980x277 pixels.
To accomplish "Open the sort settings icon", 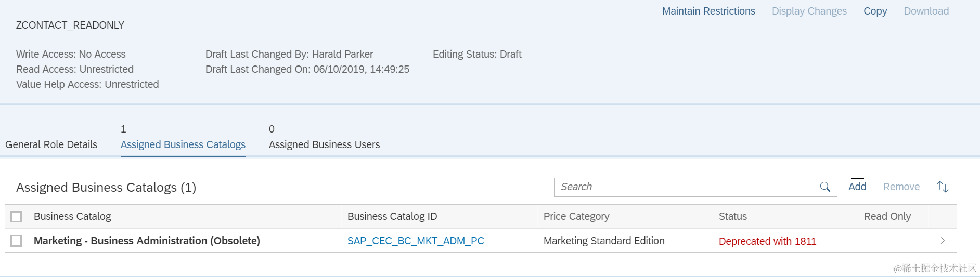I will click(943, 187).
